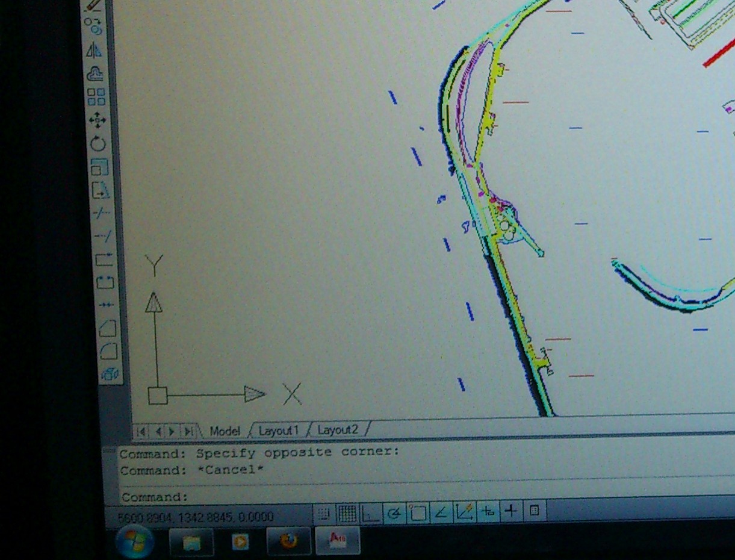Select the Move tool
This screenshot has width=735, height=560.
(97, 120)
